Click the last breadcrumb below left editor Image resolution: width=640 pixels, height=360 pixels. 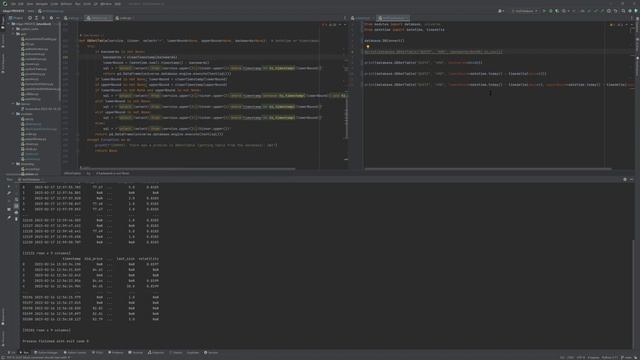(113, 173)
